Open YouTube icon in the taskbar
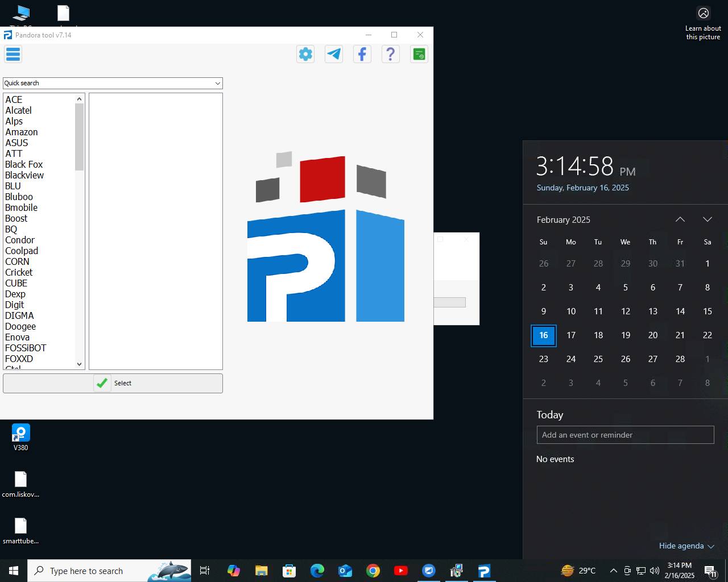 pyautogui.click(x=401, y=571)
